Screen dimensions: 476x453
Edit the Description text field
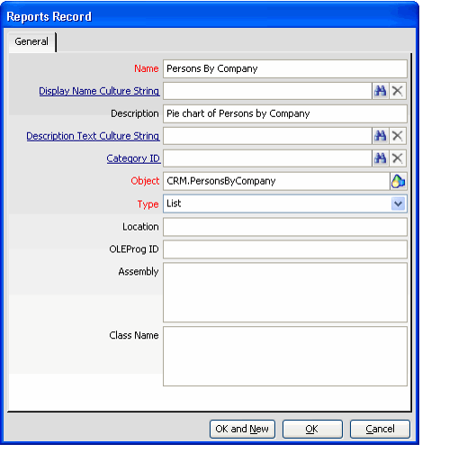pos(285,113)
